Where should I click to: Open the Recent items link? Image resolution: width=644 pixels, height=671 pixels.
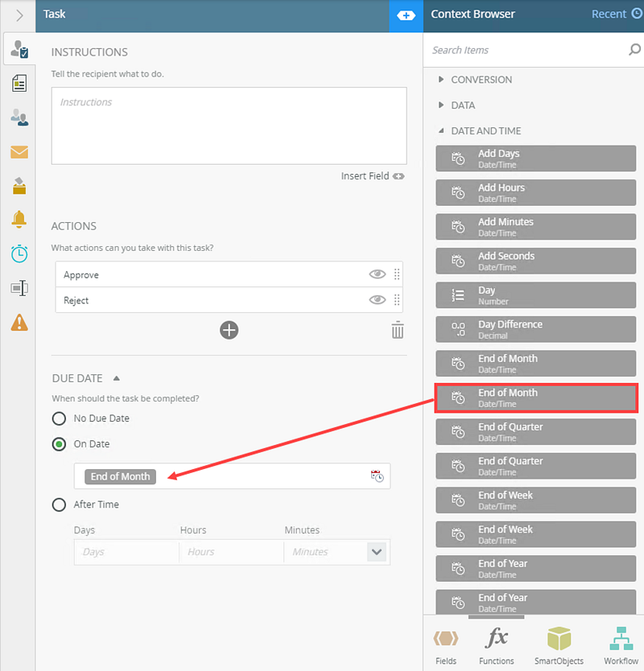[x=616, y=14]
